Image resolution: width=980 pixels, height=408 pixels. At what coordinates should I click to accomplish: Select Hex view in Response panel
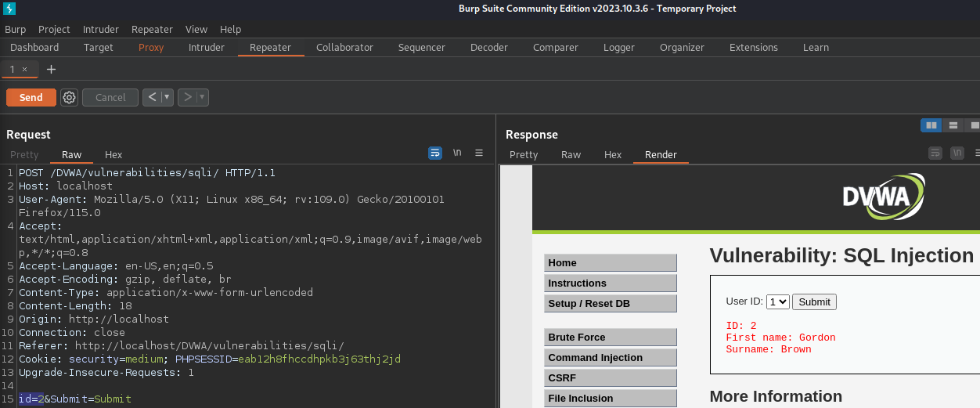click(613, 154)
